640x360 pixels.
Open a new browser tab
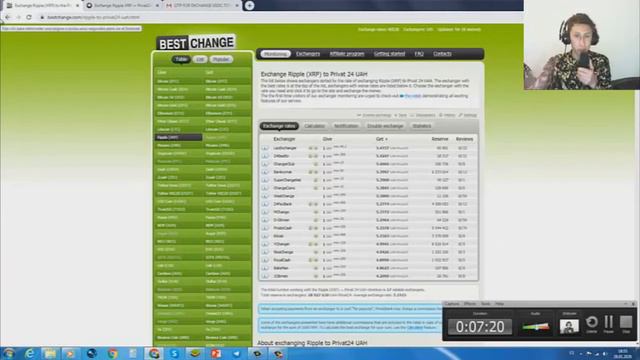249,5
